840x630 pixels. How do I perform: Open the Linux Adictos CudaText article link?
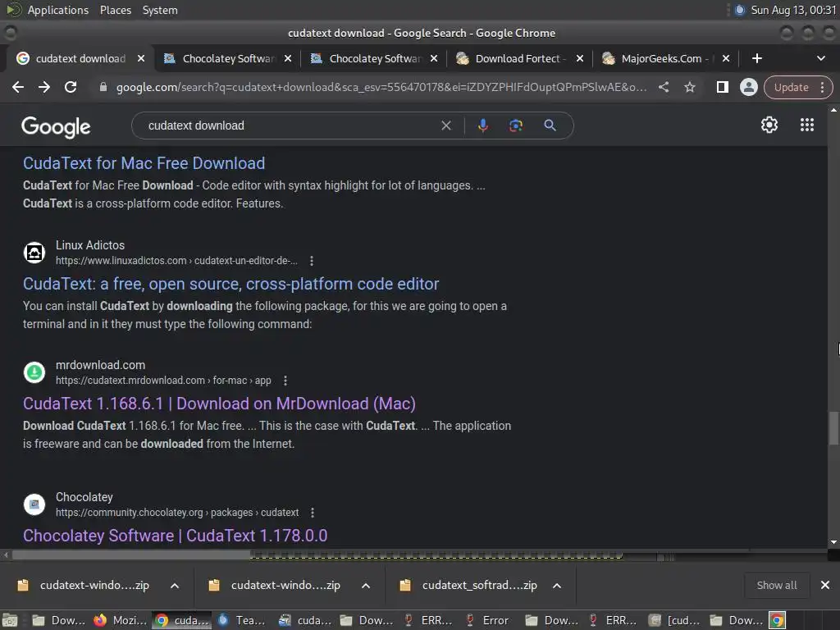(x=231, y=284)
